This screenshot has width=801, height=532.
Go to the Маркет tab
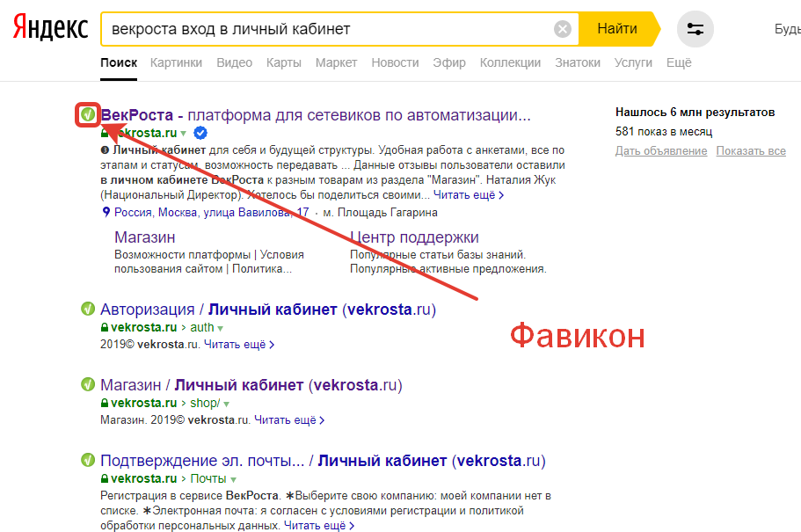336,62
